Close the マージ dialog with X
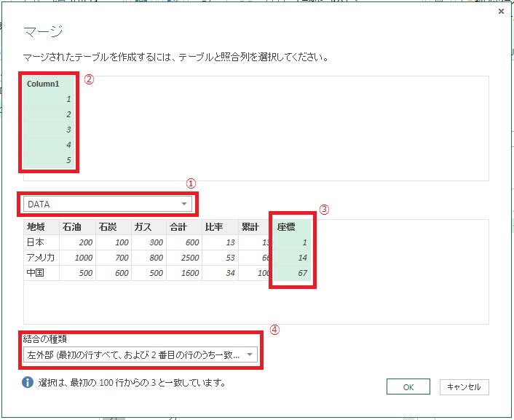 click(x=501, y=12)
